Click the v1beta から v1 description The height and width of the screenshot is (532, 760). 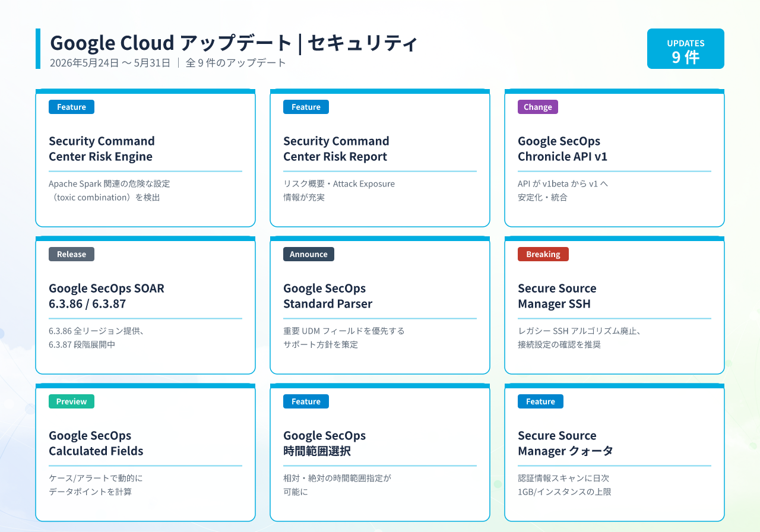563,191
